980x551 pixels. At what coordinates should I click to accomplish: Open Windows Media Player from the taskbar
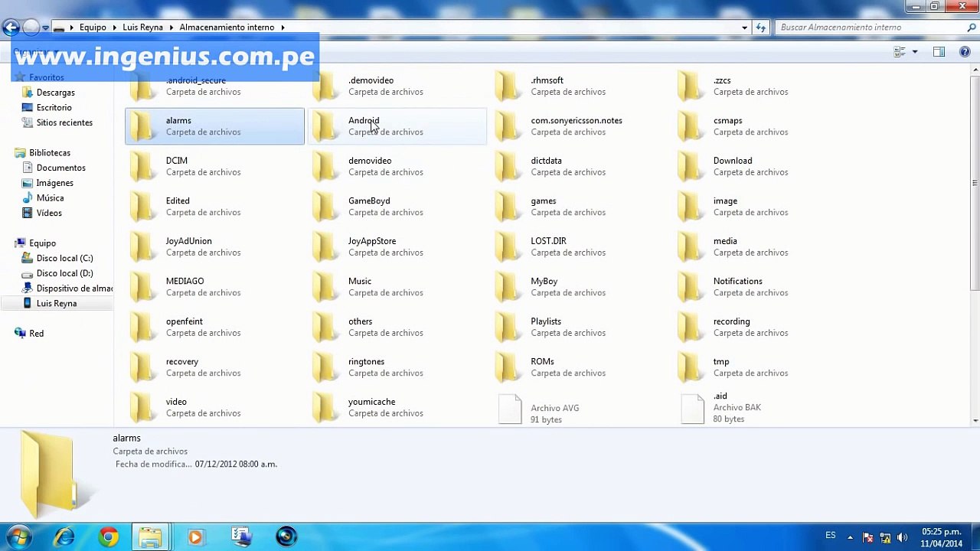[x=195, y=537]
